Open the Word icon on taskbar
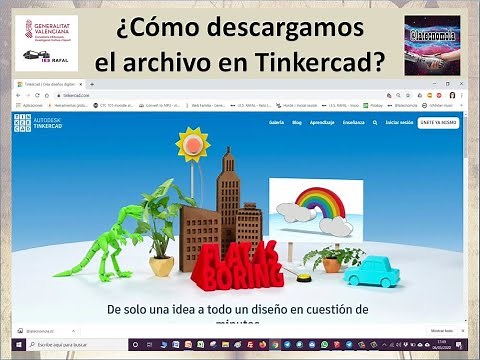Image resolution: width=480 pixels, height=360 pixels. [x=176, y=345]
